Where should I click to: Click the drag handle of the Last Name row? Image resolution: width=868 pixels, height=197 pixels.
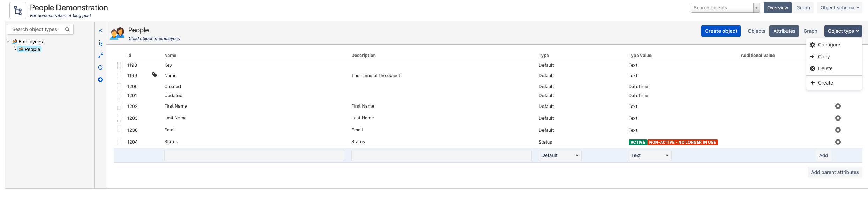point(119,118)
